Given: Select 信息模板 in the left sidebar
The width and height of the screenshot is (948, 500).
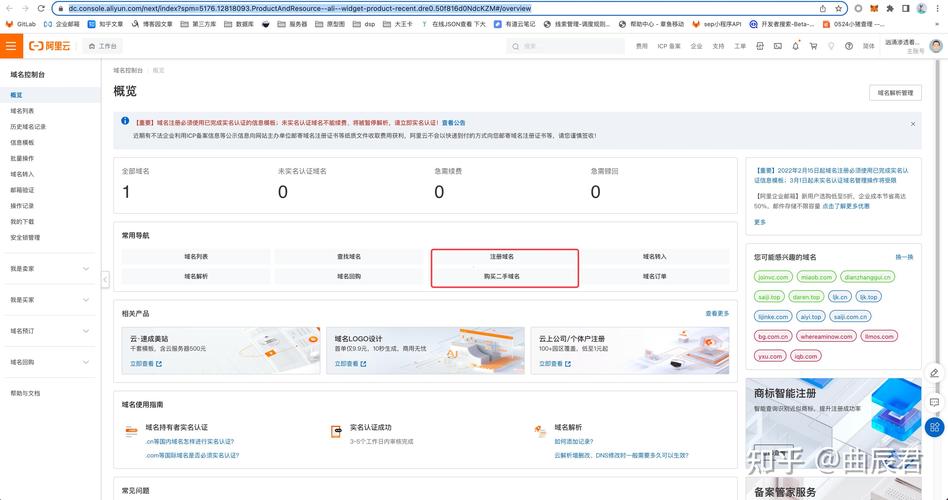Looking at the screenshot, I should (x=22, y=142).
